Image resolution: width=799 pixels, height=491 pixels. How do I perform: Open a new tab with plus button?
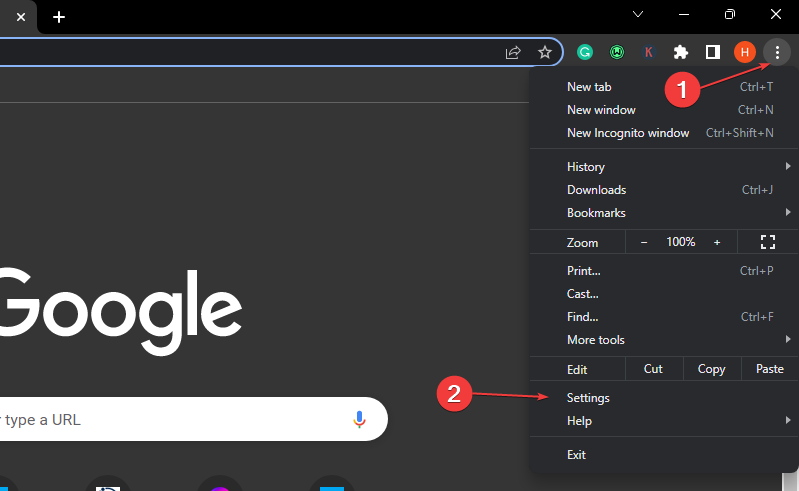pyautogui.click(x=59, y=17)
